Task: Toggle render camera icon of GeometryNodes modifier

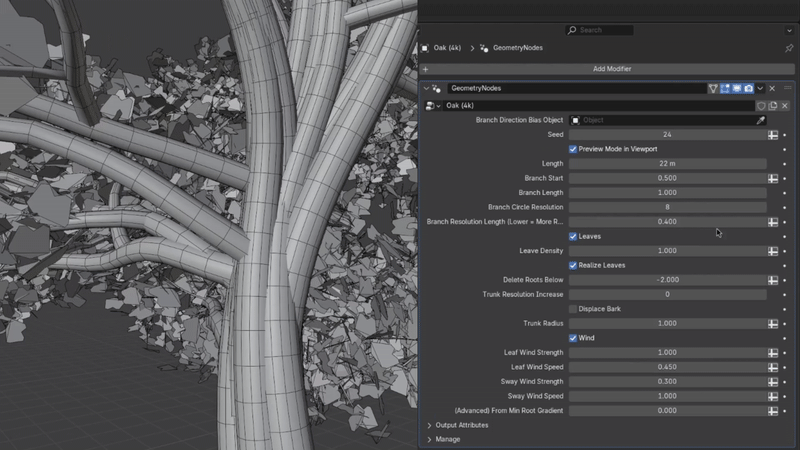Action: click(x=748, y=88)
